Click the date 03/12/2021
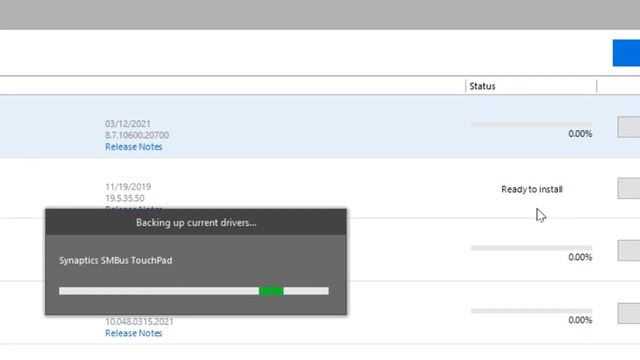Image resolution: width=640 pixels, height=360 pixels. 128,123
